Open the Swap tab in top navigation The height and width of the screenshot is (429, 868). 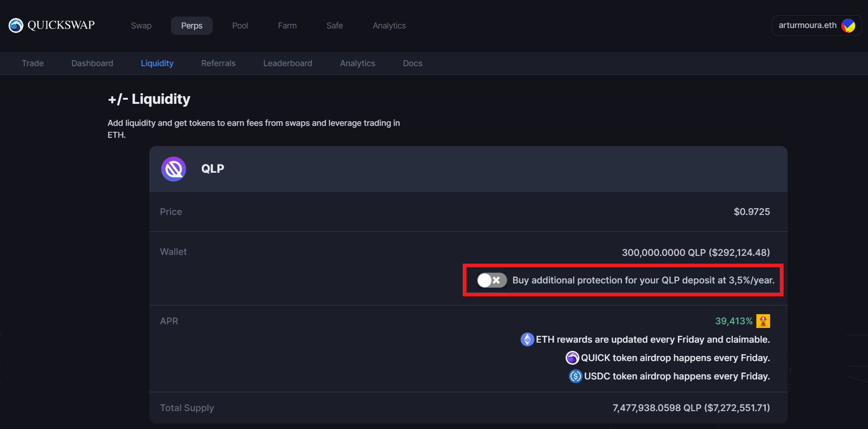(141, 26)
